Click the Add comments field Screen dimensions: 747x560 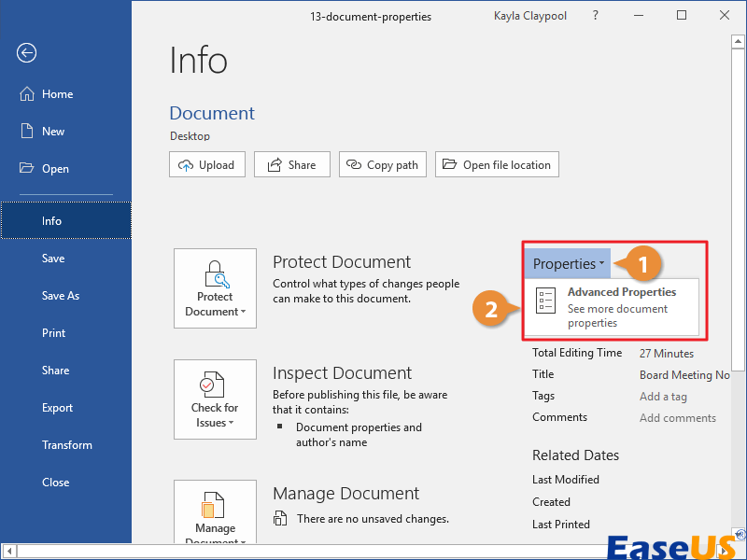[x=677, y=418]
